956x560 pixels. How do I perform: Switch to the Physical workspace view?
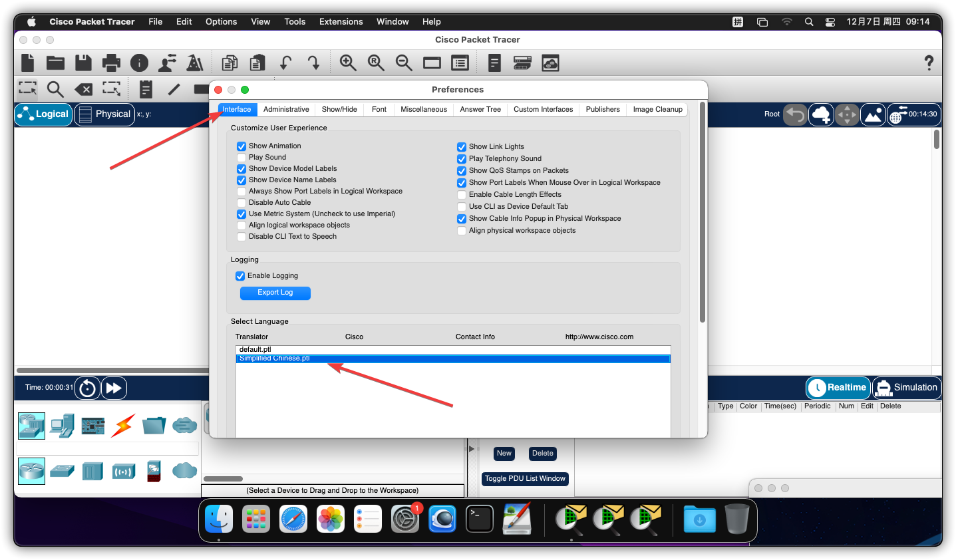coord(104,114)
